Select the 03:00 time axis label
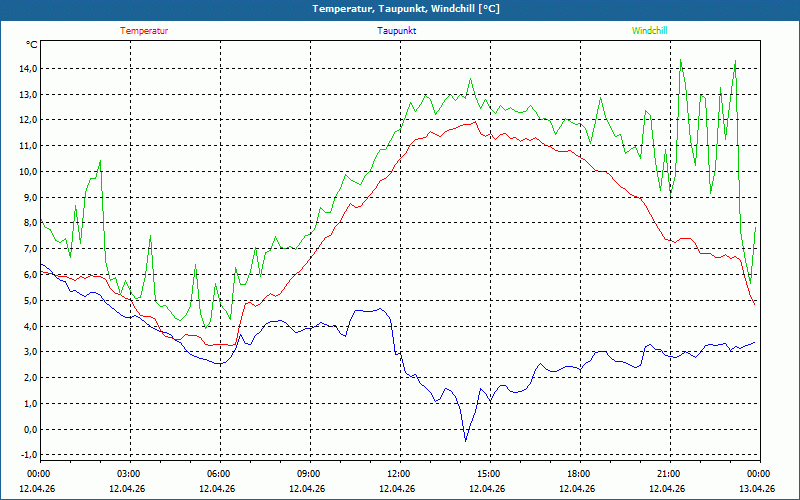This screenshot has height=500, width=800. (129, 474)
